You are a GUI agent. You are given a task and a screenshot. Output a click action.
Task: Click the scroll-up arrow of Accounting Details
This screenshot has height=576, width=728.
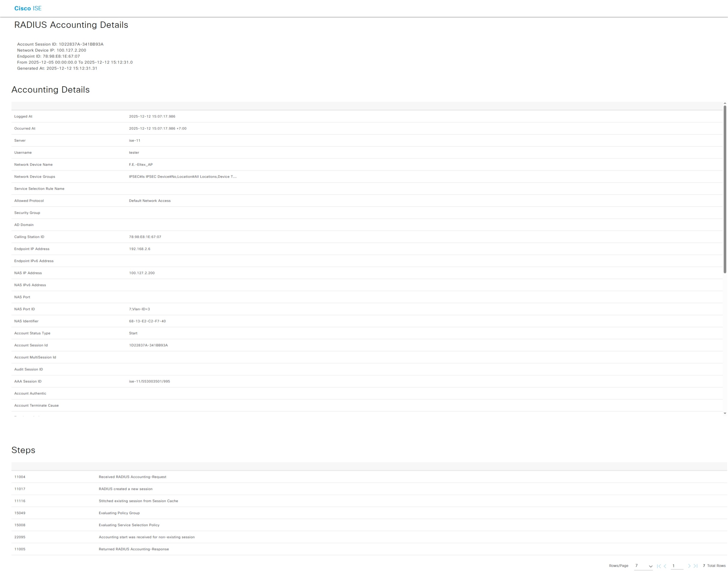point(725,103)
